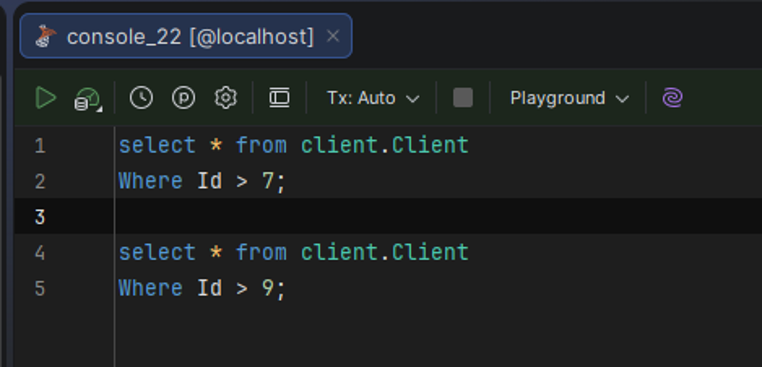Close the console_22 tab
This screenshot has height=367, width=762.
(x=333, y=36)
